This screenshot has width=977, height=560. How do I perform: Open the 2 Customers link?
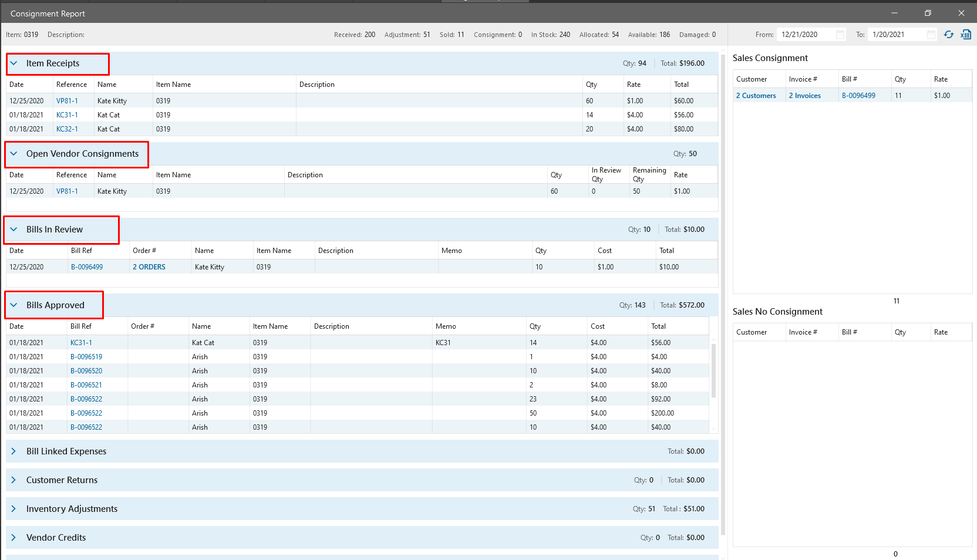coord(756,96)
